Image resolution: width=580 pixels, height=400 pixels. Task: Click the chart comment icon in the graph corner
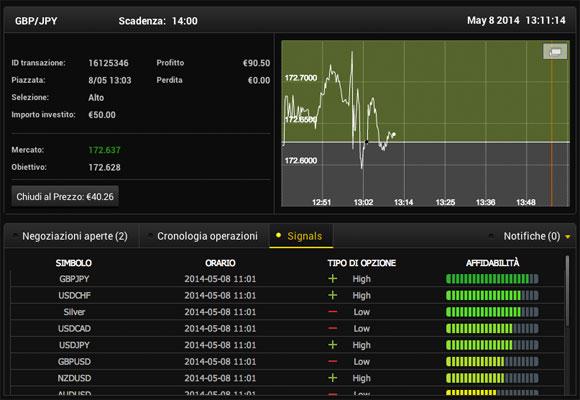pyautogui.click(x=555, y=52)
